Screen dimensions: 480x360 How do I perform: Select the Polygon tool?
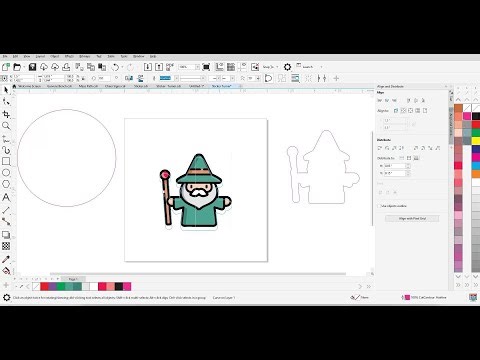pos(6,184)
